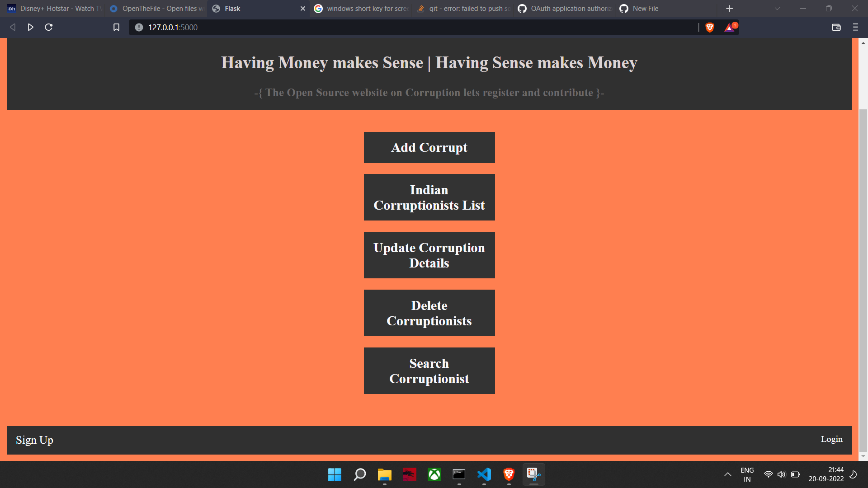This screenshot has height=488, width=868.
Task: Open the sidebar panel icon
Action: tap(836, 27)
